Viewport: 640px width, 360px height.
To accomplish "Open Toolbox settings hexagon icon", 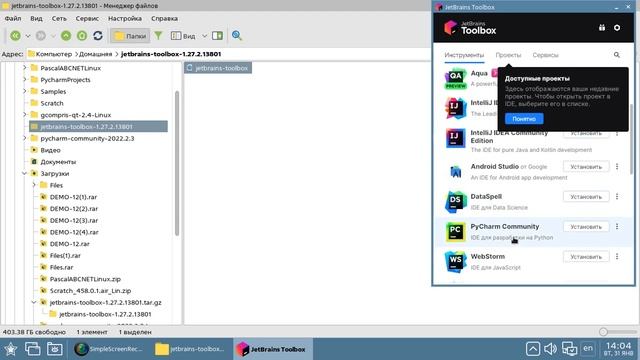I will pyautogui.click(x=617, y=28).
